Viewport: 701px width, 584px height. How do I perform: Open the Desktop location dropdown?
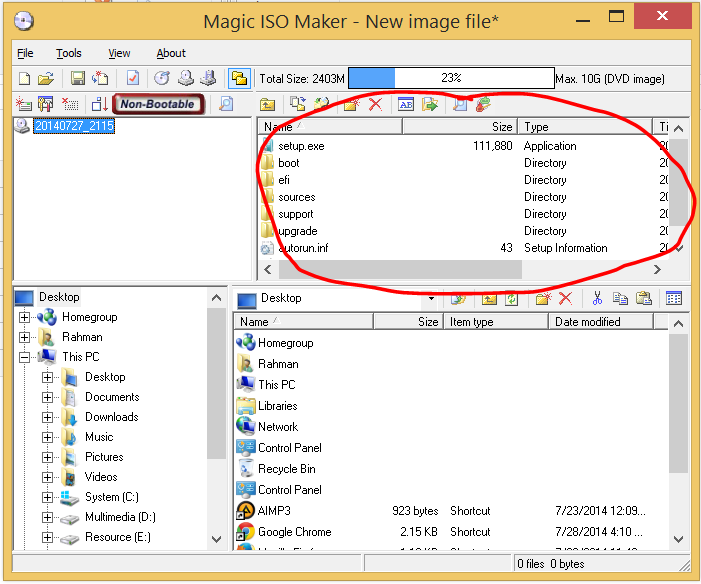(431, 298)
